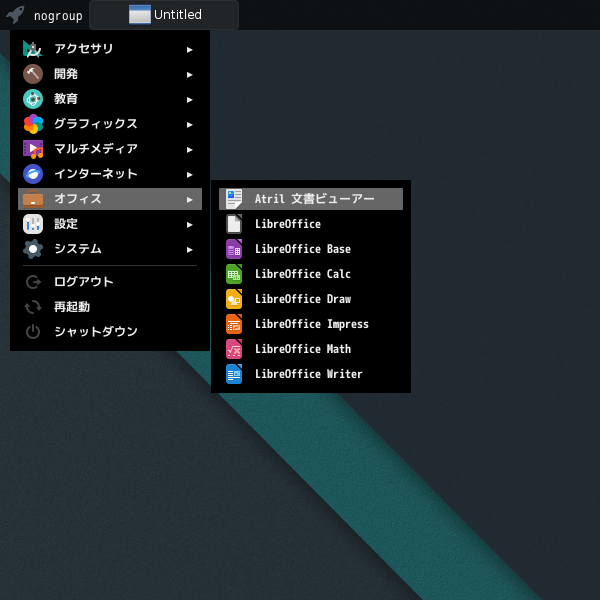Choose 再起動 to restart
This screenshot has width=600, height=600.
pos(110,307)
